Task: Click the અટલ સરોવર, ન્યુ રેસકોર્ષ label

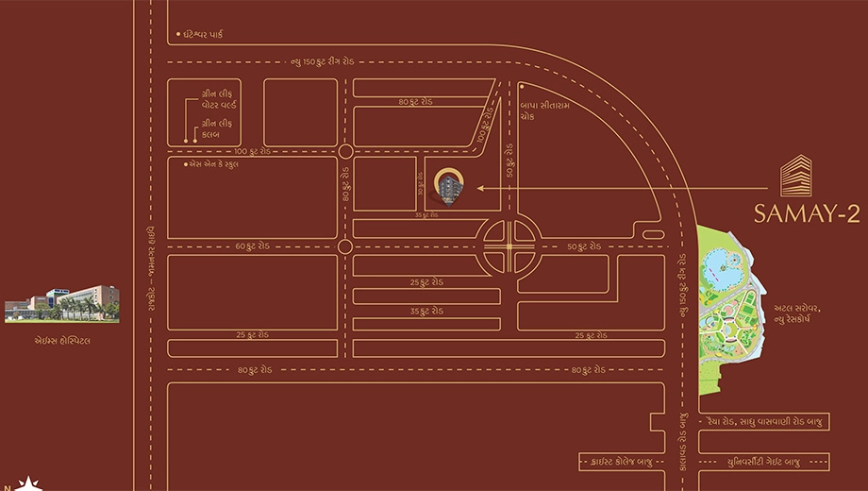Action: [x=797, y=313]
